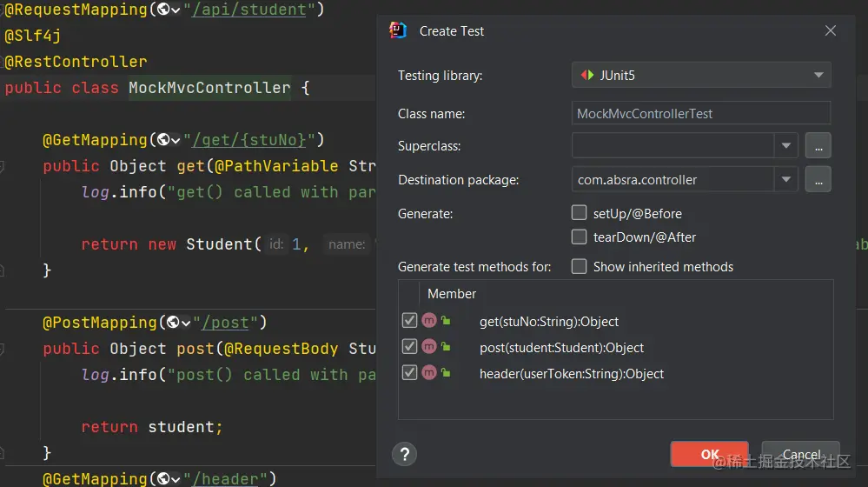Click @PathVariable annotation in get method
The width and height of the screenshot is (868, 487).
pyautogui.click(x=275, y=165)
